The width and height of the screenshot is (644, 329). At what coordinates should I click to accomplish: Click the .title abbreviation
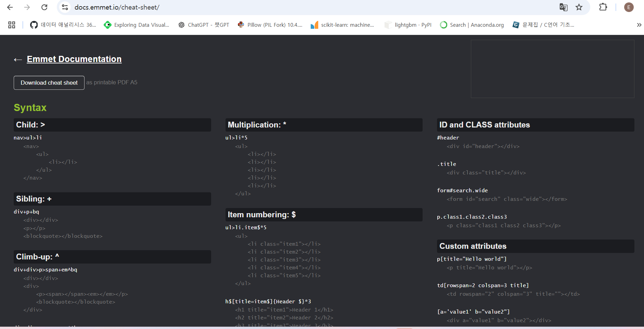[447, 164]
